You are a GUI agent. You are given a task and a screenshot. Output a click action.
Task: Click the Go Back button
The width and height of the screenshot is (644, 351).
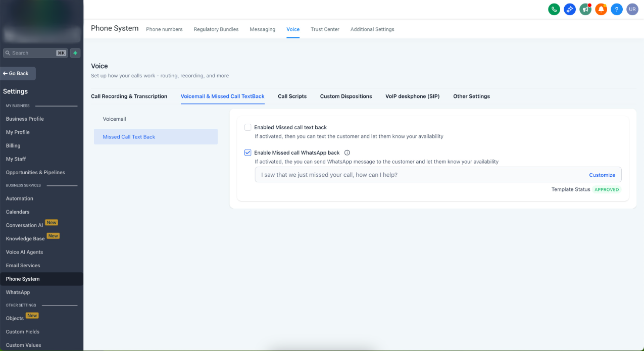pos(18,74)
